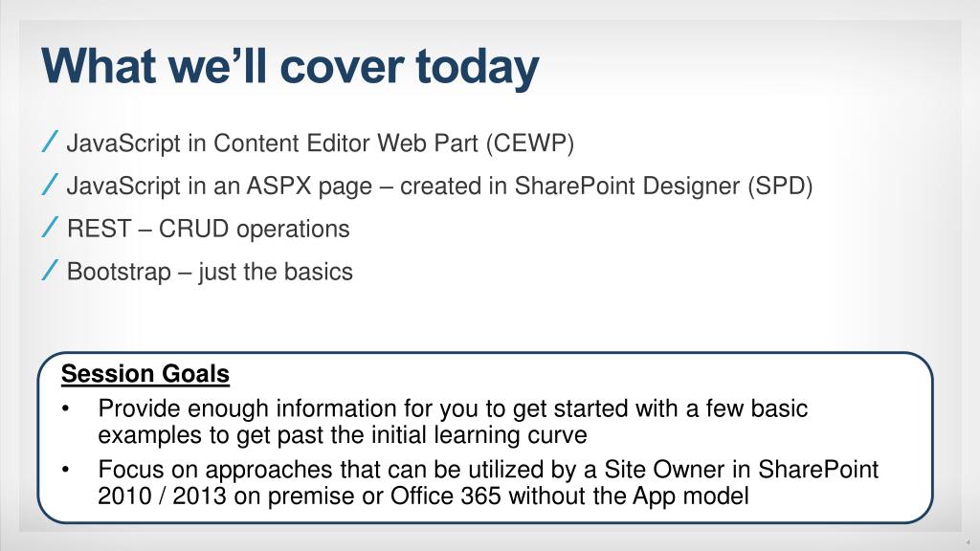This screenshot has width=980, height=551.
Task: Click the '2010 / 2013' version text
Action: coord(162,496)
